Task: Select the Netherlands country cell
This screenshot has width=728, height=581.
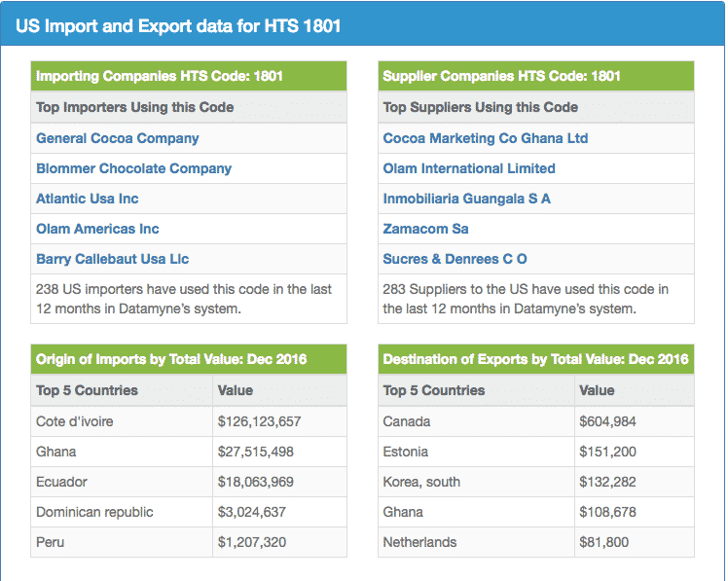Action: coord(476,542)
